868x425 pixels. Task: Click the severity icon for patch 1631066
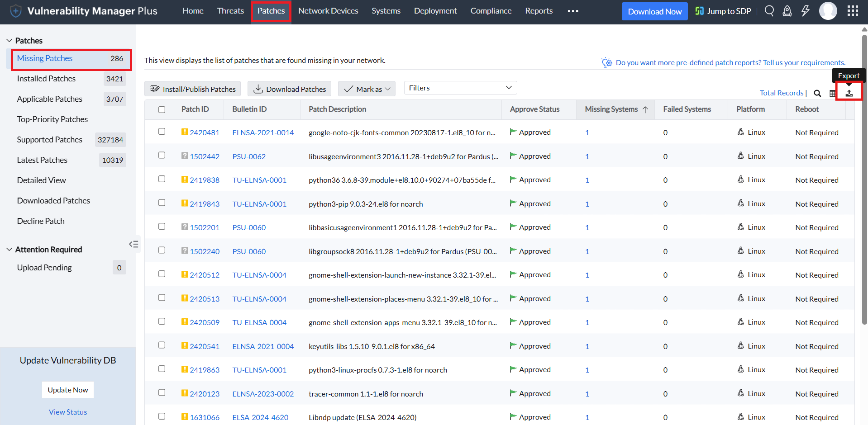pos(185,417)
